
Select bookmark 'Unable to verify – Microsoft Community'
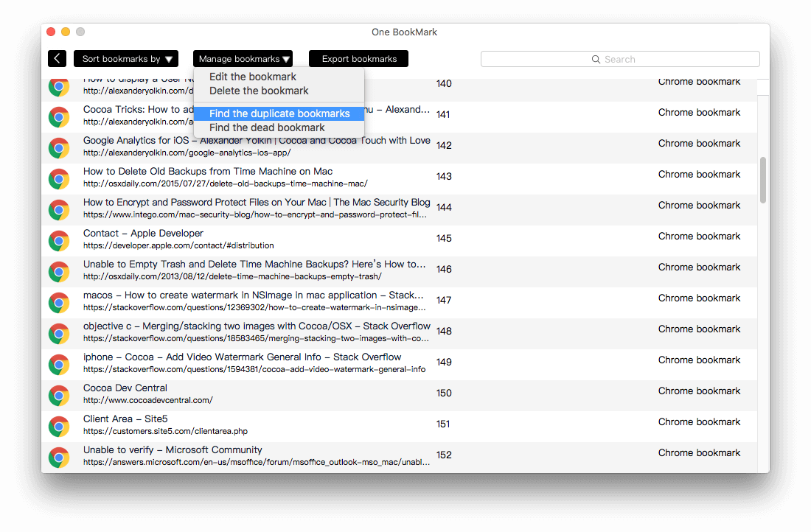tap(173, 449)
